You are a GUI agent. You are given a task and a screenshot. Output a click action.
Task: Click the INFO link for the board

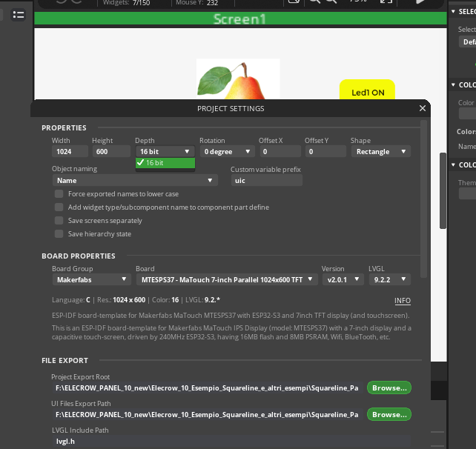[402, 301]
